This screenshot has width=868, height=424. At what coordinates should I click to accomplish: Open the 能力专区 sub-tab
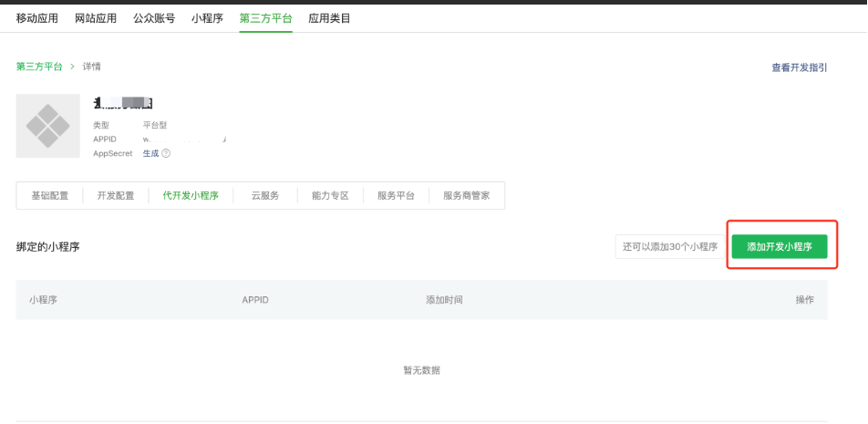pyautogui.click(x=330, y=196)
